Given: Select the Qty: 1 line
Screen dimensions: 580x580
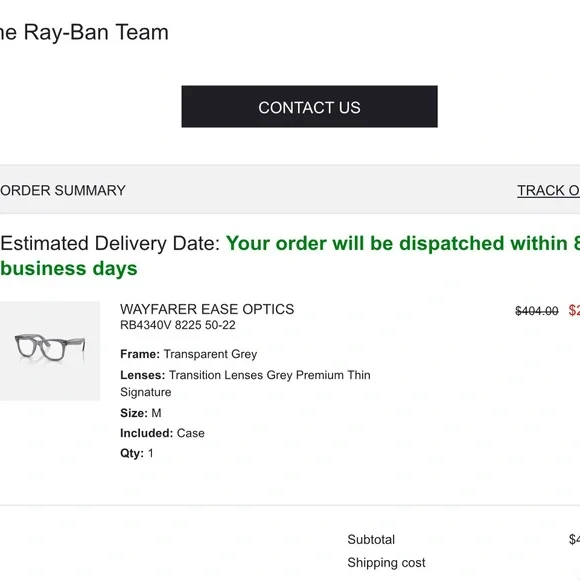Looking at the screenshot, I should [136, 453].
